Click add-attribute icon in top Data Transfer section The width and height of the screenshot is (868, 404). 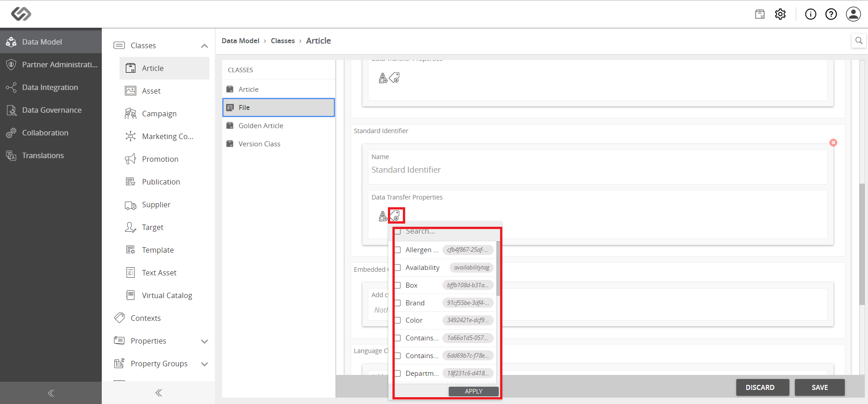(383, 78)
